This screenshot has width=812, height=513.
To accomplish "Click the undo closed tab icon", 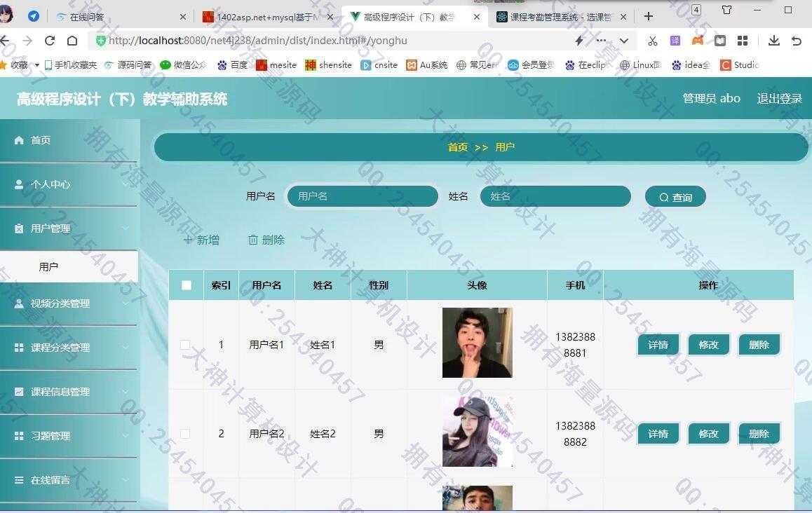I will [x=797, y=41].
